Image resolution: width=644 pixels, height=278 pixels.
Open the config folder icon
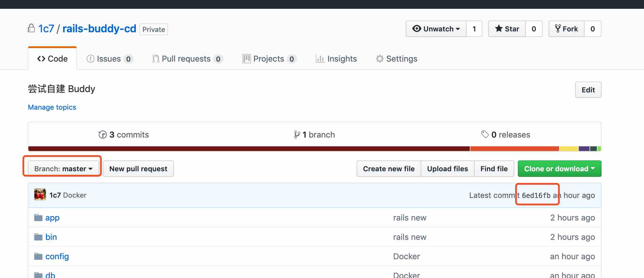coord(38,256)
